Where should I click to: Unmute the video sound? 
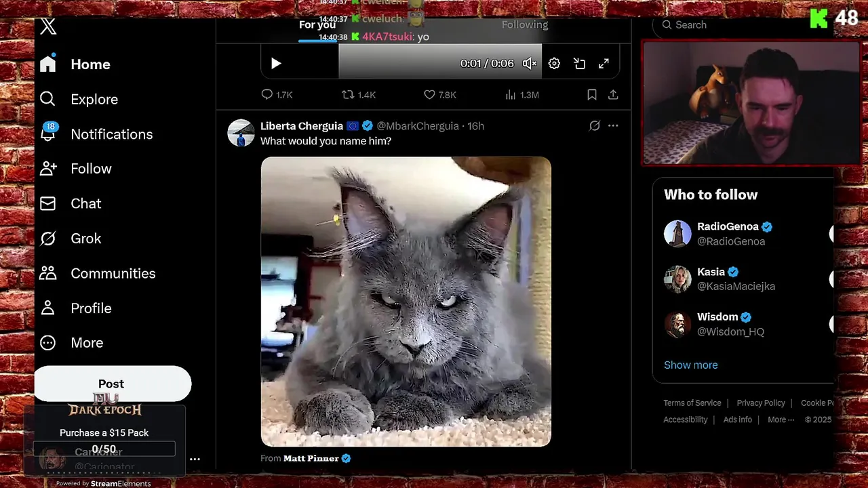[530, 63]
